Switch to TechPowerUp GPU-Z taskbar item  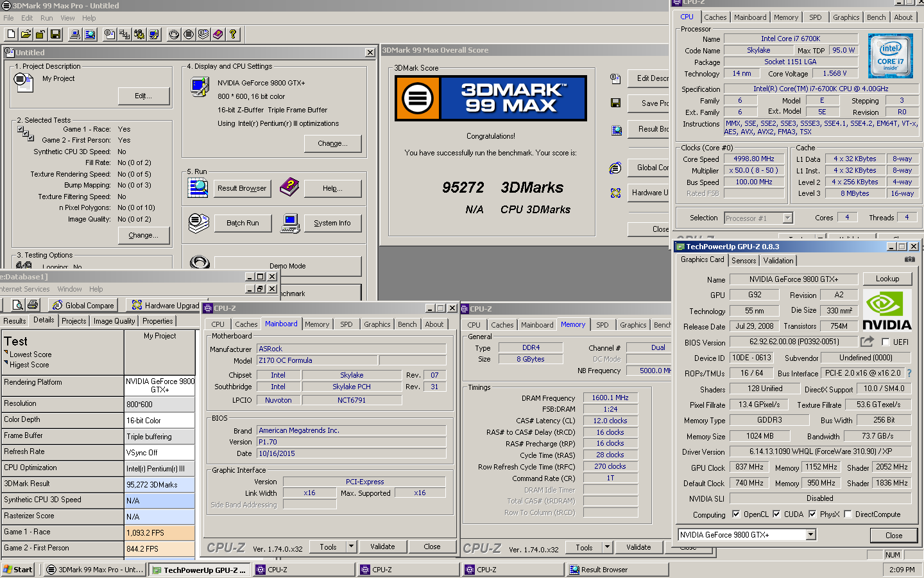click(200, 570)
